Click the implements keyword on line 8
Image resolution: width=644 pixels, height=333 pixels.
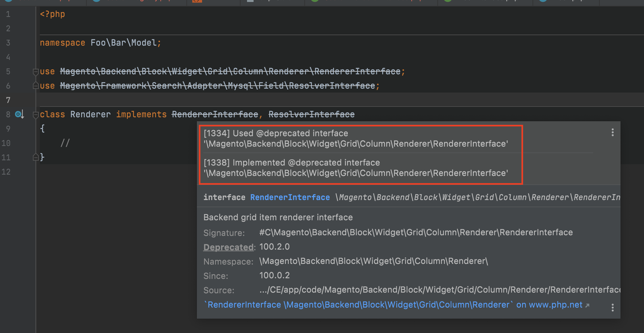(141, 114)
